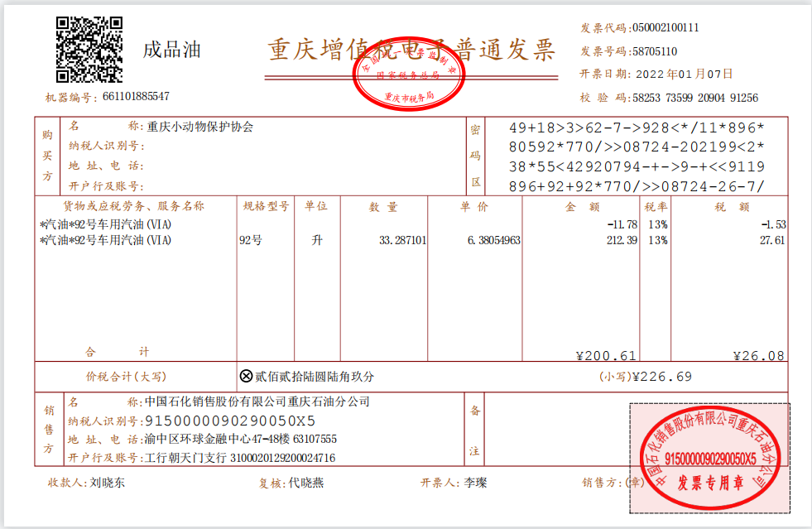Click the vertical 销售方 label beside the seller details
This screenshot has width=812, height=529.
(49, 430)
